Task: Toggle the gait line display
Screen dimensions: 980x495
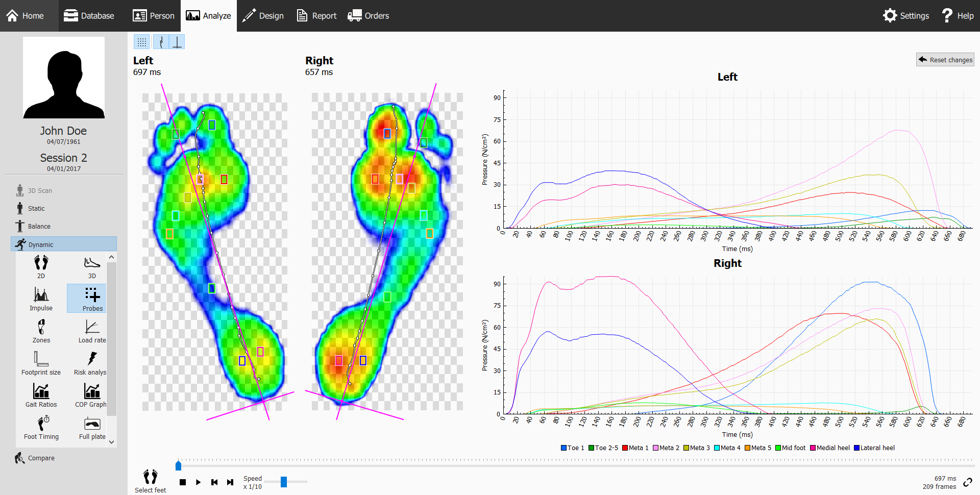Action: (161, 41)
